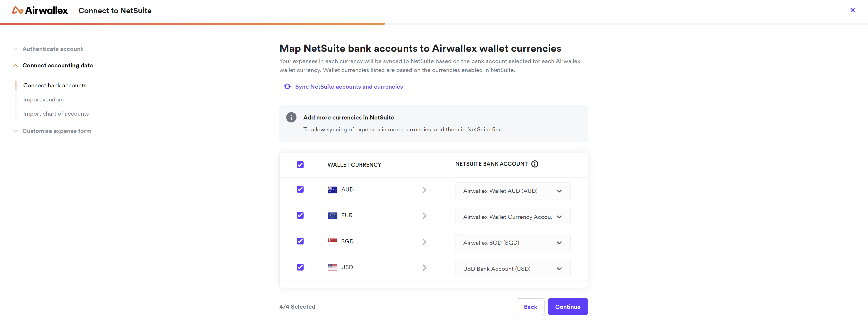The width and height of the screenshot is (868, 329).
Task: Click the Airwallex logo
Action: pyautogui.click(x=40, y=11)
